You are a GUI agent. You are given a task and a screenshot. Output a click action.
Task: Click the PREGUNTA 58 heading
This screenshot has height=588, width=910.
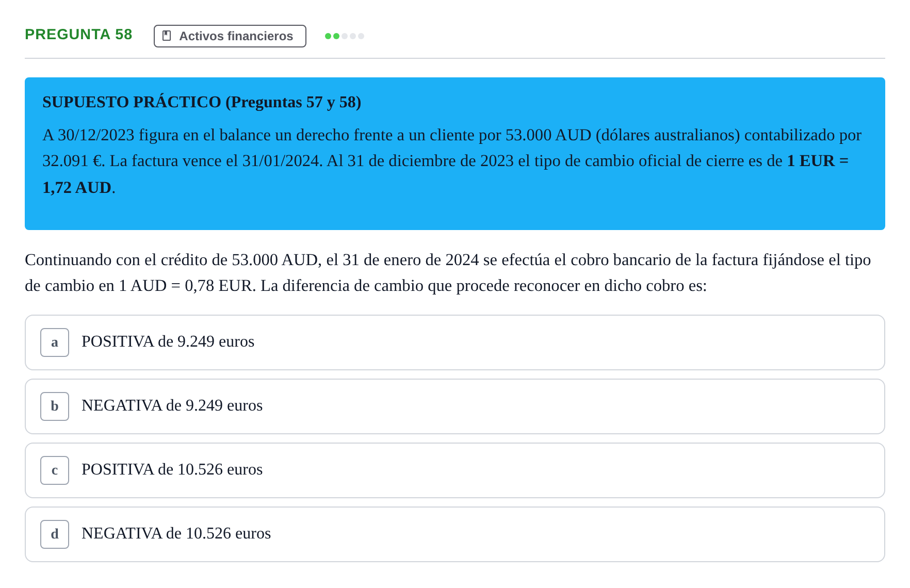point(78,35)
